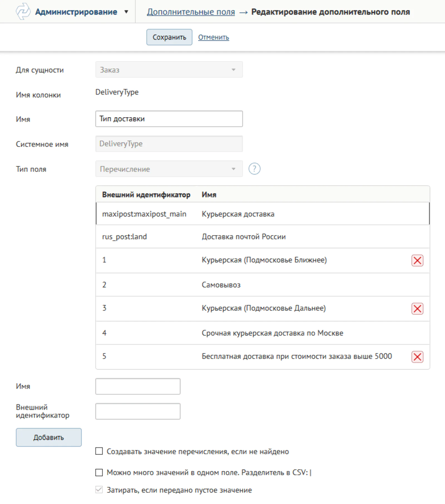The height and width of the screenshot is (504, 445).
Task: Open the Администрирование dropdown arrow
Action: pyautogui.click(x=126, y=12)
